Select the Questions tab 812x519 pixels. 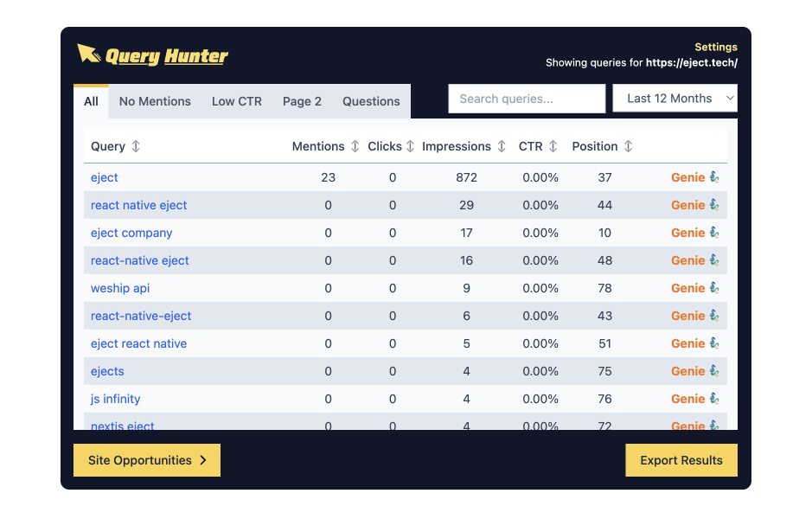(x=370, y=101)
